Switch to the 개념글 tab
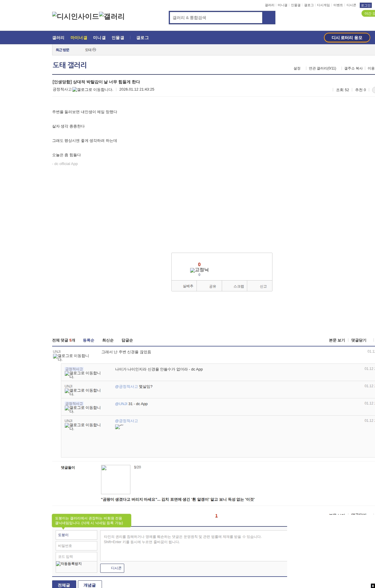Viewport: 375px width, 588px height. pyautogui.click(x=90, y=584)
